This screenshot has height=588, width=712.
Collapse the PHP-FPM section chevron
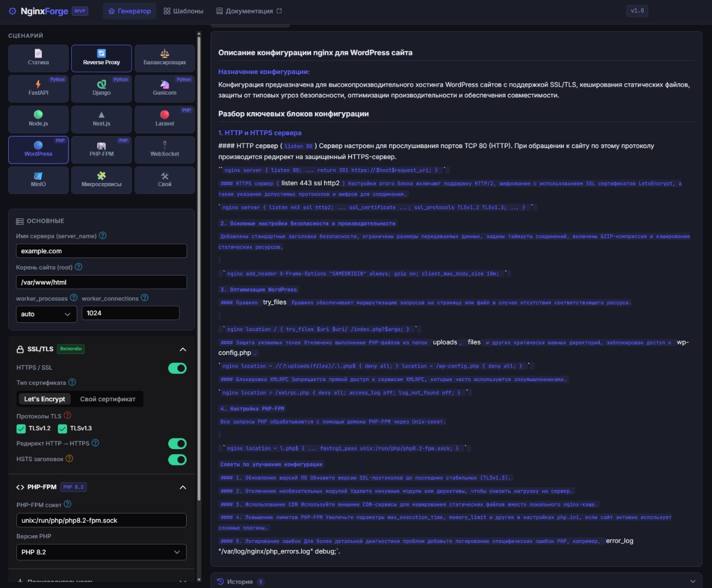point(183,487)
